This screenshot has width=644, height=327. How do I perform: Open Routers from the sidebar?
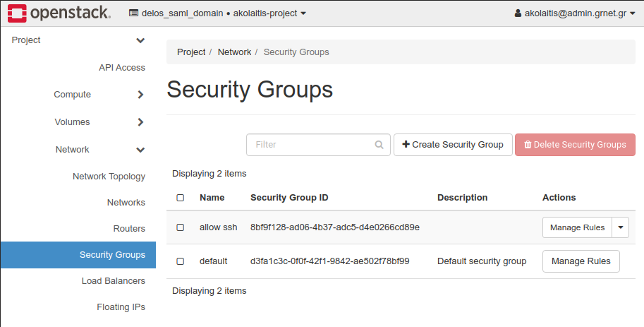[x=129, y=229]
